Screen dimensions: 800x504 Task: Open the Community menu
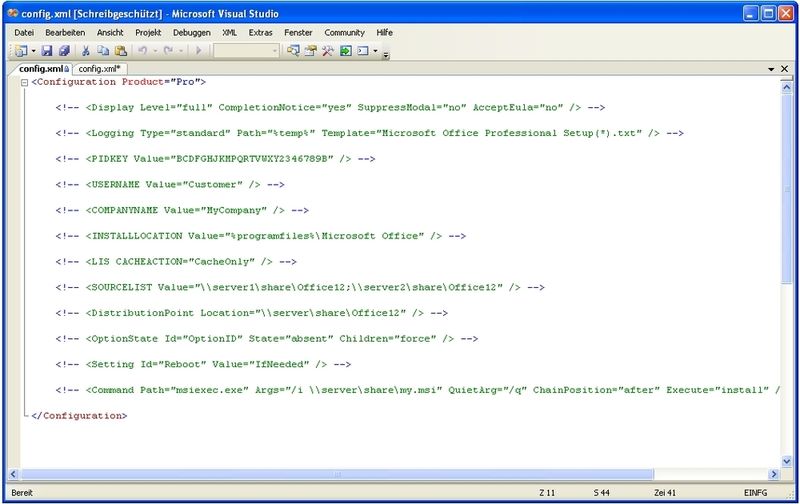point(344,32)
